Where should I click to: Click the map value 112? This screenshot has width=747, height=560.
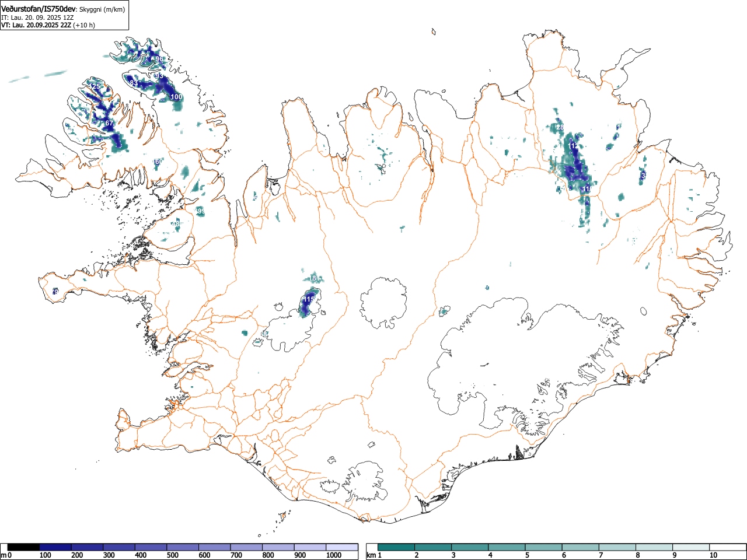(574, 145)
